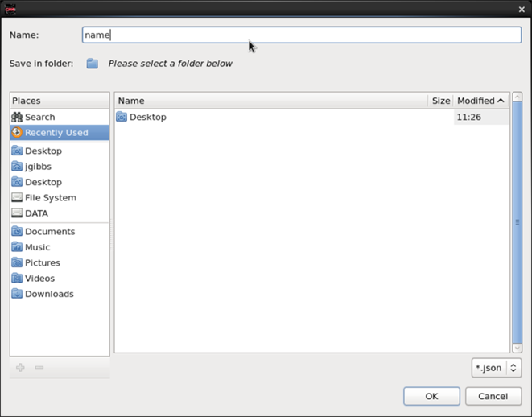This screenshot has height=417, width=532.
Task: Click the scrollbar down arrow
Action: coord(518,348)
